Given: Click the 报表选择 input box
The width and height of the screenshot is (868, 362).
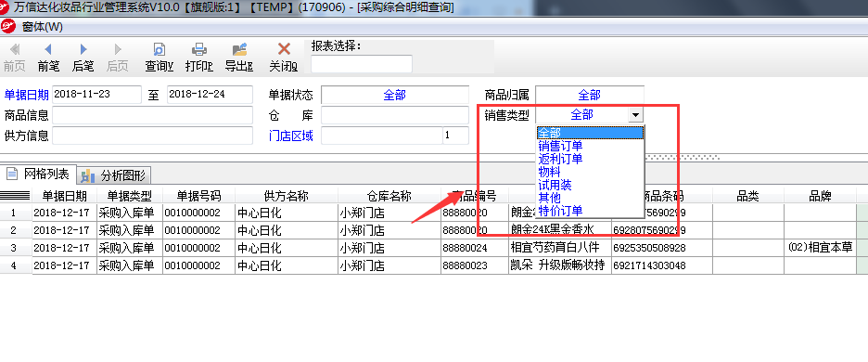Looking at the screenshot, I should click(362, 64).
